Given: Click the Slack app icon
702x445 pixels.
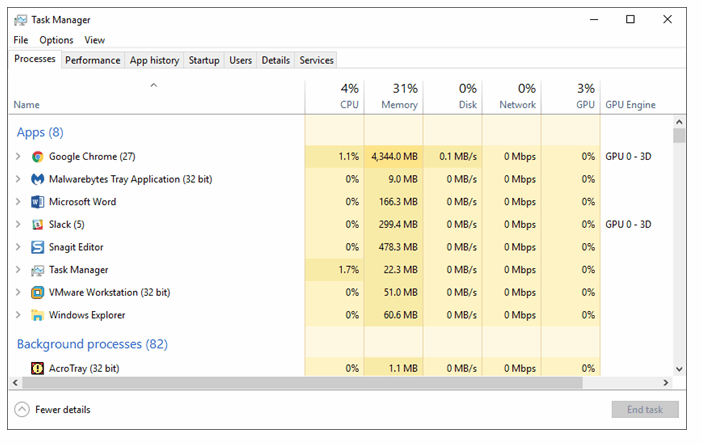Looking at the screenshot, I should [38, 224].
